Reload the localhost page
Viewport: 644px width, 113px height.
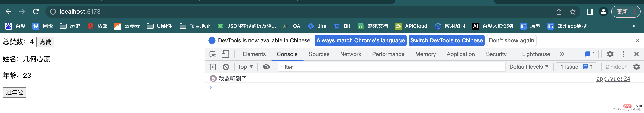36,12
